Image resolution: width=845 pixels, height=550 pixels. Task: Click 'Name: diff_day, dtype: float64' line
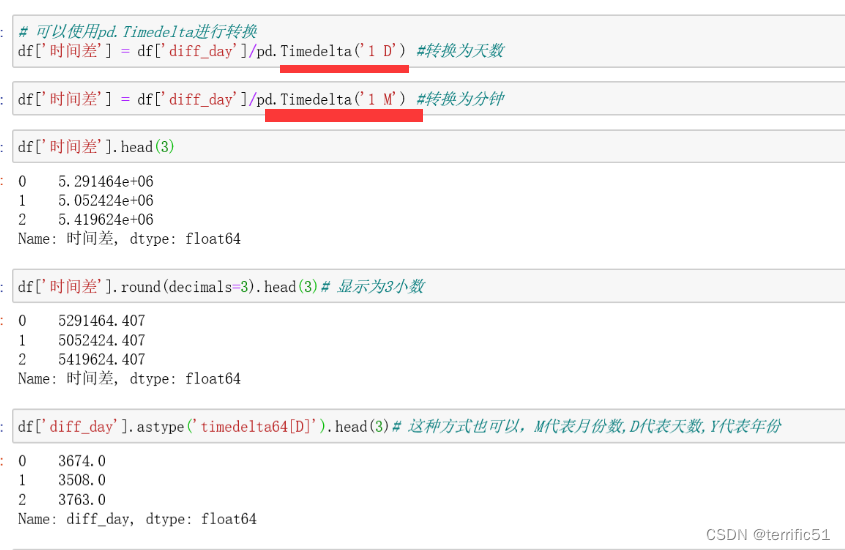[137, 519]
